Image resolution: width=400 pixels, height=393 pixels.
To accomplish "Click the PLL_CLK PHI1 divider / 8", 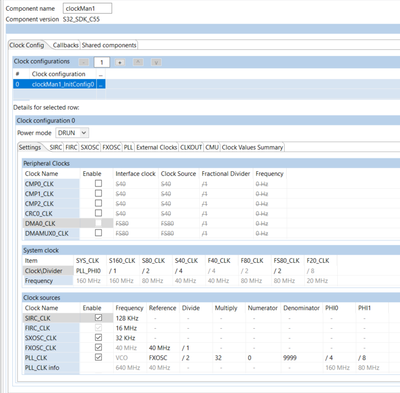I will 362,358.
